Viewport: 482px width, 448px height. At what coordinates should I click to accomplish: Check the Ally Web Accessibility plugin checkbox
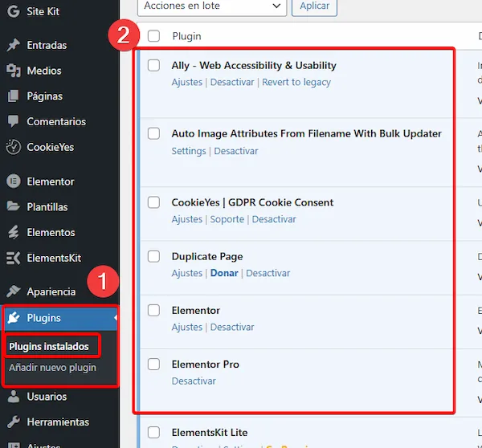click(153, 65)
